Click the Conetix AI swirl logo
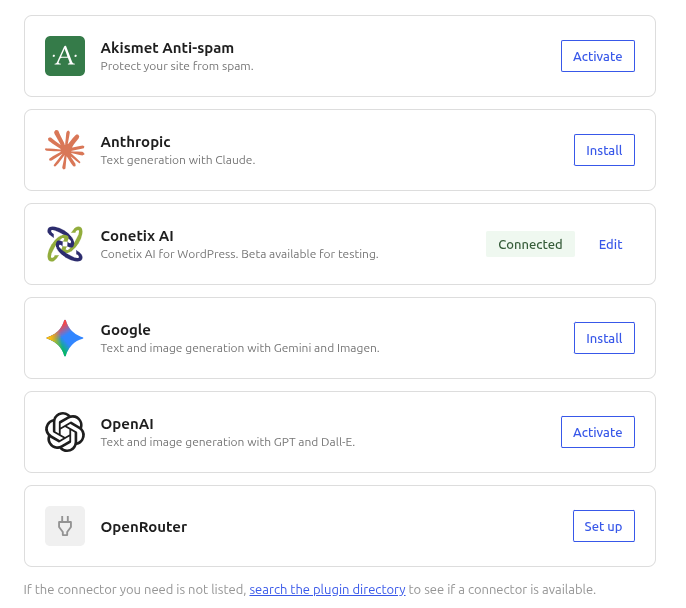686x608 pixels. [x=65, y=244]
